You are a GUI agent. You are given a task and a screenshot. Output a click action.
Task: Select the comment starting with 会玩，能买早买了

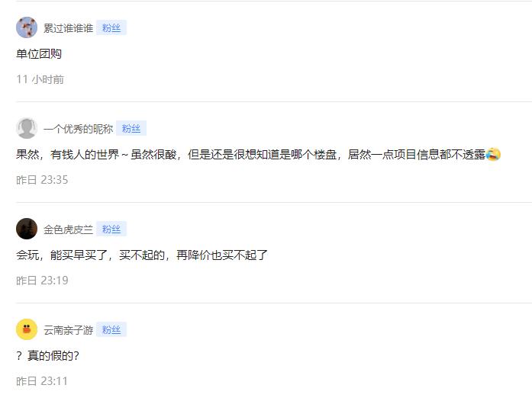click(142, 255)
